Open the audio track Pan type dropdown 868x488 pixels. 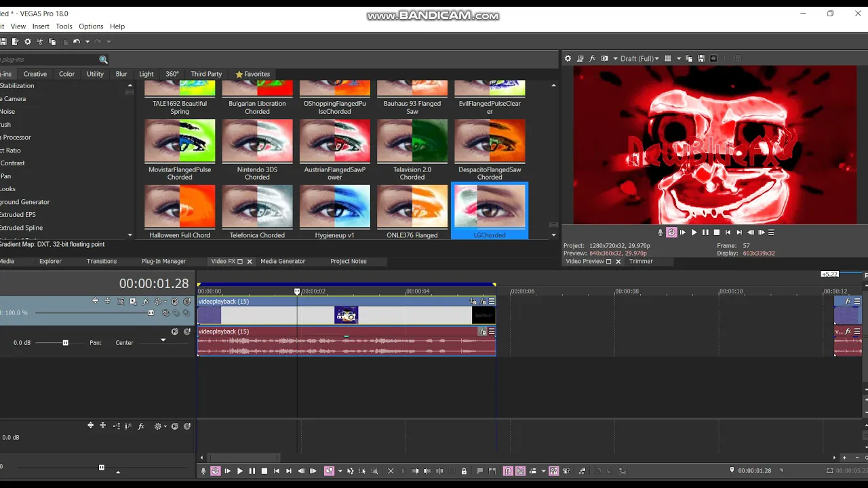pos(163,340)
